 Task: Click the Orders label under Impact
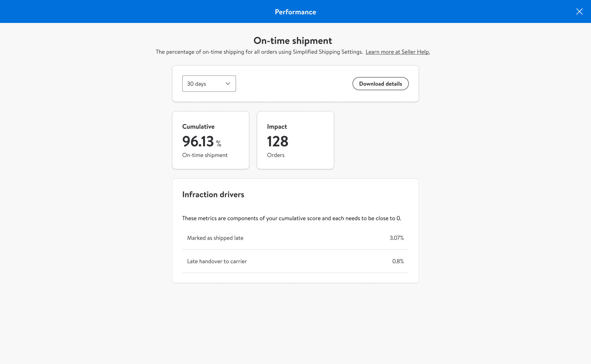(276, 155)
